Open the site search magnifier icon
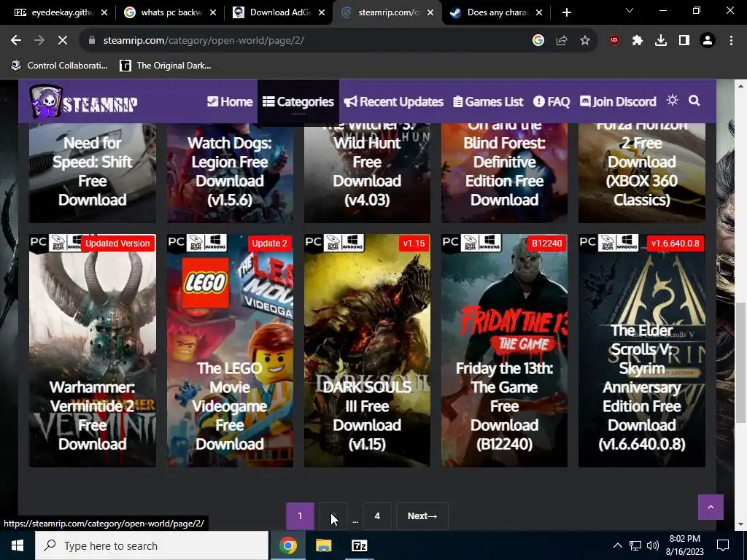The width and height of the screenshot is (747, 560). coord(694,101)
